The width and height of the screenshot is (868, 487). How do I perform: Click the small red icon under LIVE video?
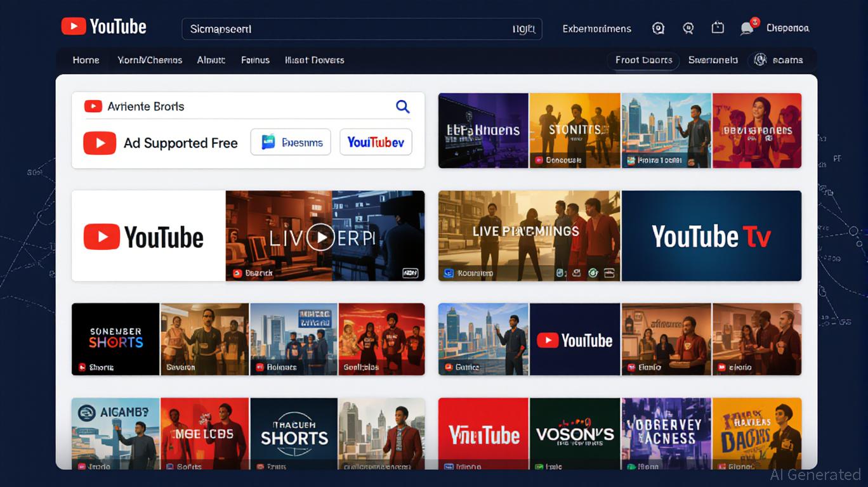(x=237, y=273)
